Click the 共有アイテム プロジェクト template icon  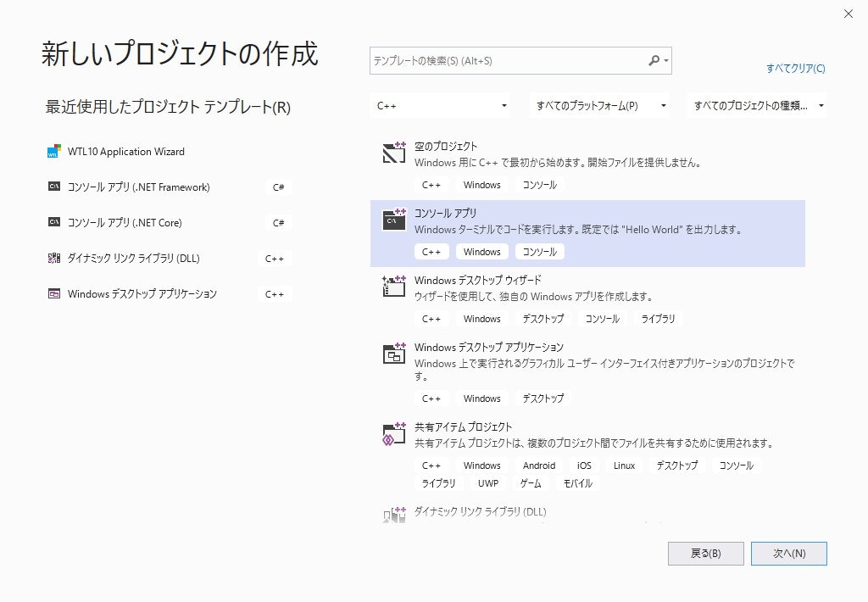[394, 433]
